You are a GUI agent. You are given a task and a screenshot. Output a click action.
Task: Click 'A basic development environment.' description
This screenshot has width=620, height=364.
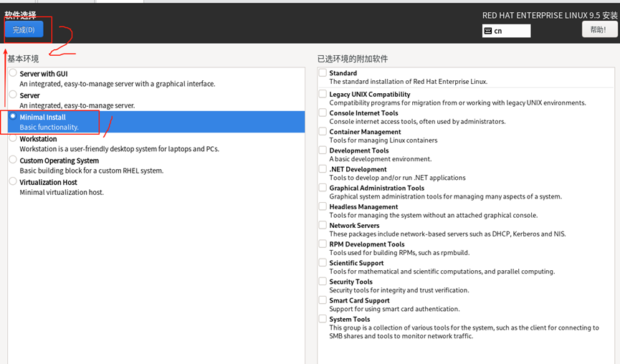coord(381,159)
